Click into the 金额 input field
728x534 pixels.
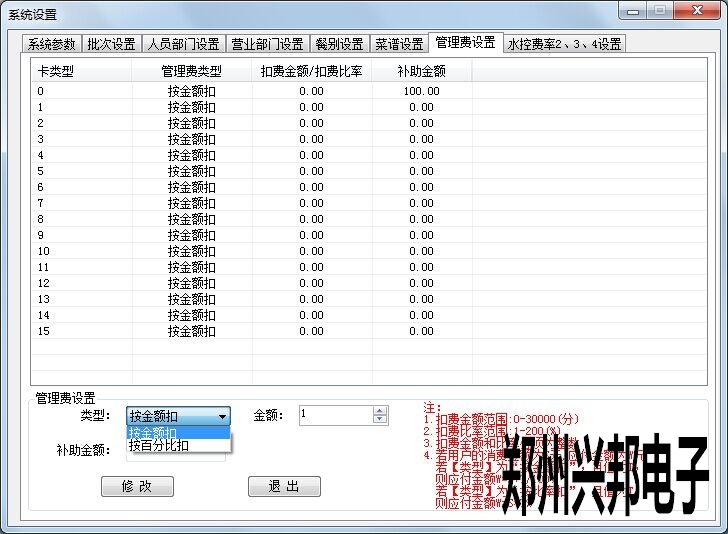335,415
